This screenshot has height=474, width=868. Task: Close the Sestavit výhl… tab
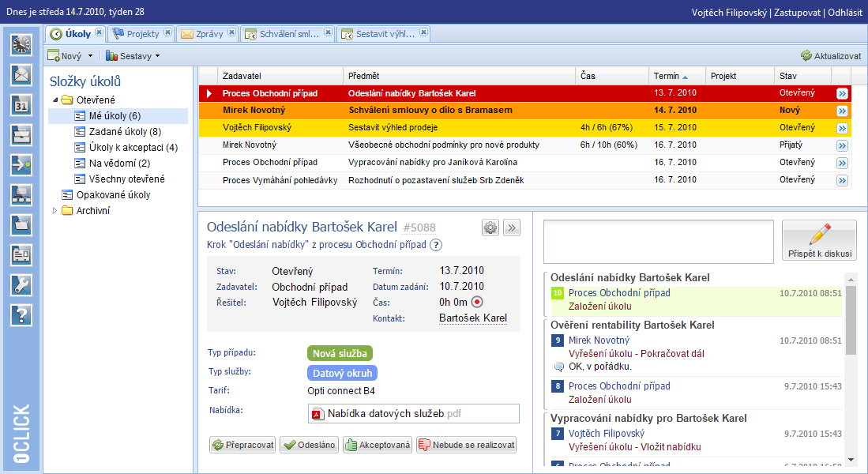423,32
